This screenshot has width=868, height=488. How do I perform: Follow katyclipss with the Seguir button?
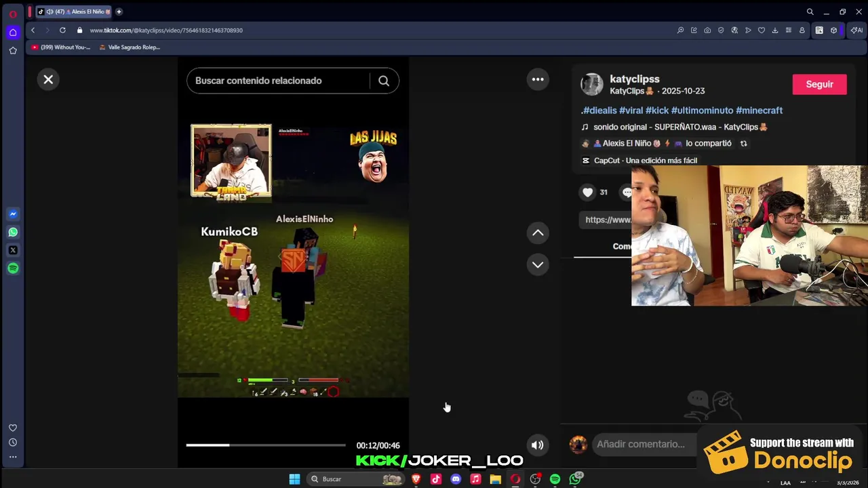pos(819,84)
